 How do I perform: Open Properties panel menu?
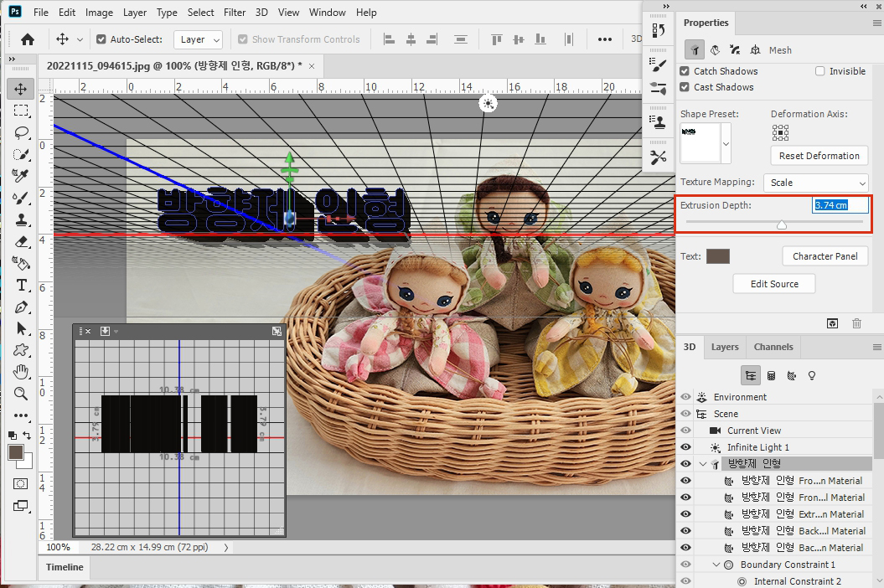point(876,23)
